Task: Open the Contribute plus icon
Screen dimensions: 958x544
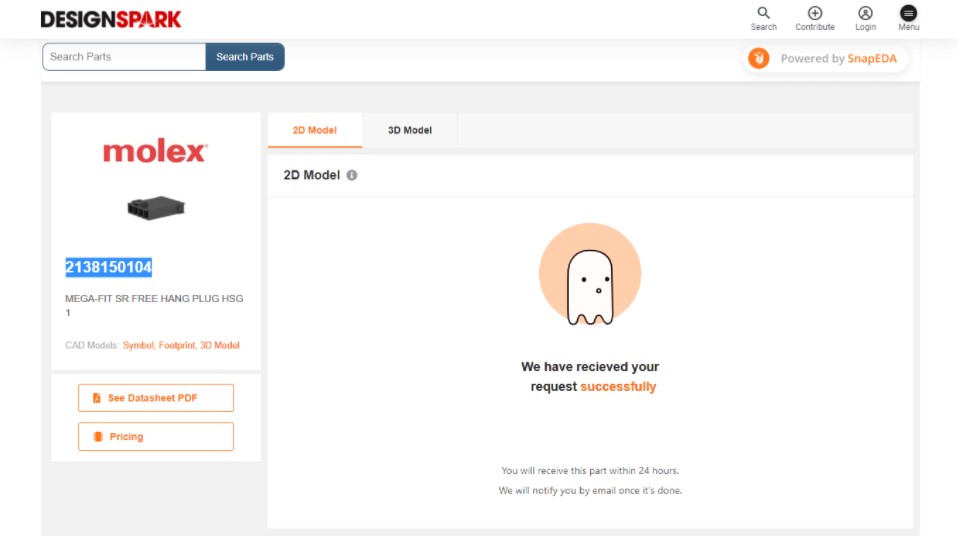Action: tap(814, 13)
